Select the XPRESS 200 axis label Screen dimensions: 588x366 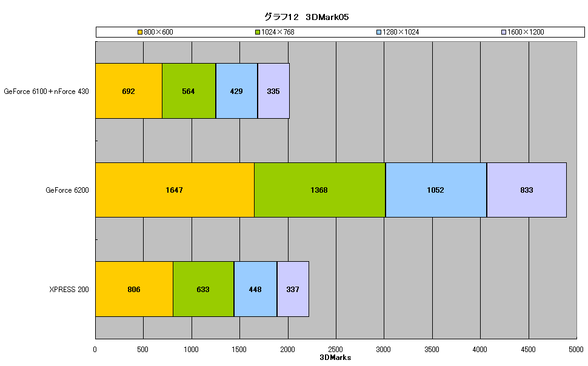pos(69,290)
